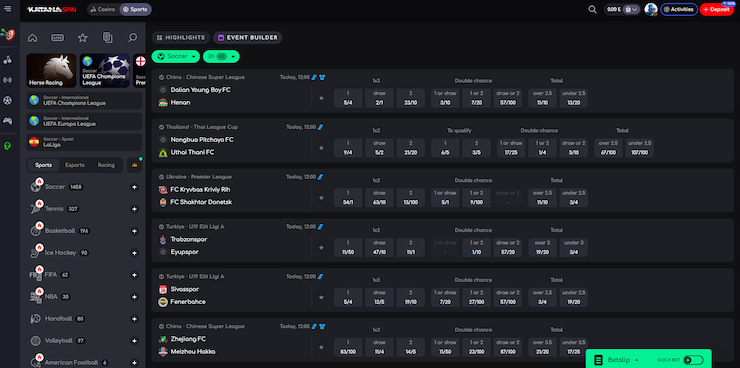The height and width of the screenshot is (368, 740).
Task: Expand Basketball with its plus button
Action: pos(134,231)
